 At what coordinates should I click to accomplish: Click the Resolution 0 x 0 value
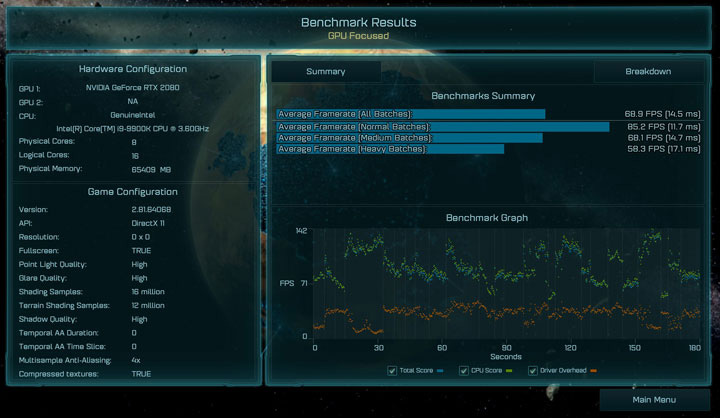click(141, 237)
